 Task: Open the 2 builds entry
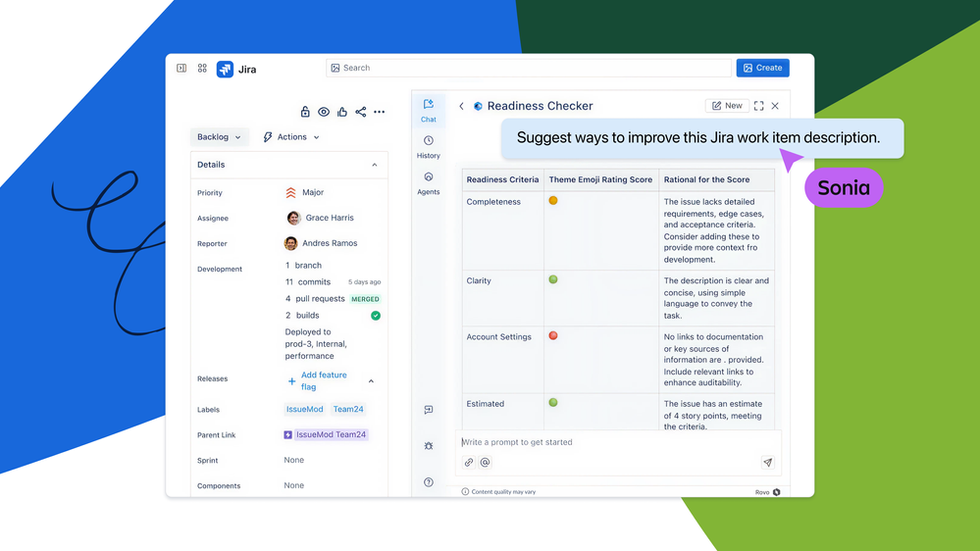click(x=302, y=316)
